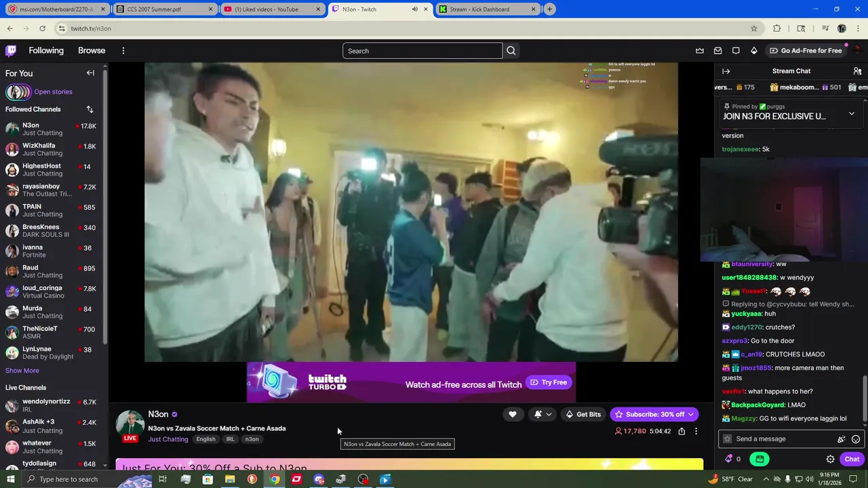Open the chat Community users icon
Image resolution: width=868 pixels, height=488 pixels.
[x=857, y=71]
